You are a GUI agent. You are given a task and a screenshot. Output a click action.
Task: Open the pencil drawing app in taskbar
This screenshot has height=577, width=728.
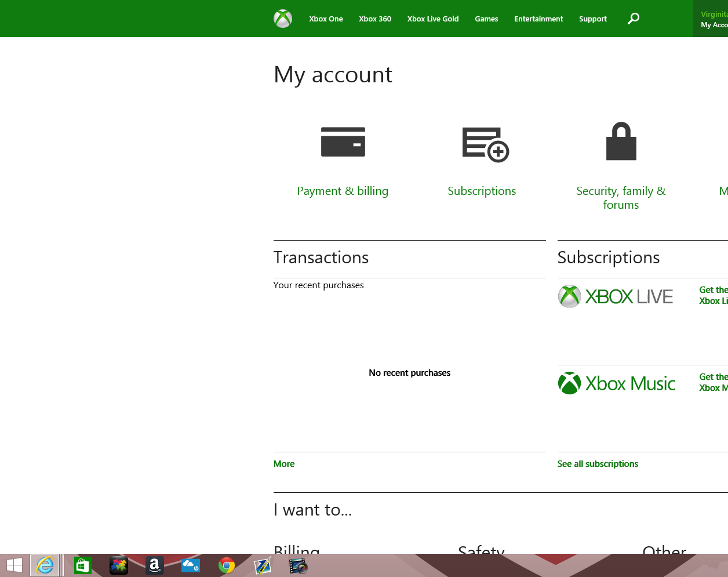263,565
